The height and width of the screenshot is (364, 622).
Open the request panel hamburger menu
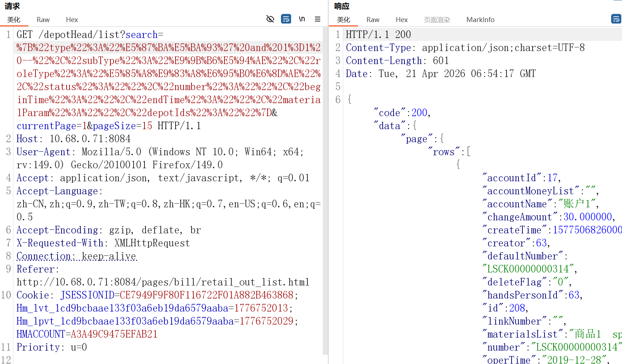coord(318,19)
